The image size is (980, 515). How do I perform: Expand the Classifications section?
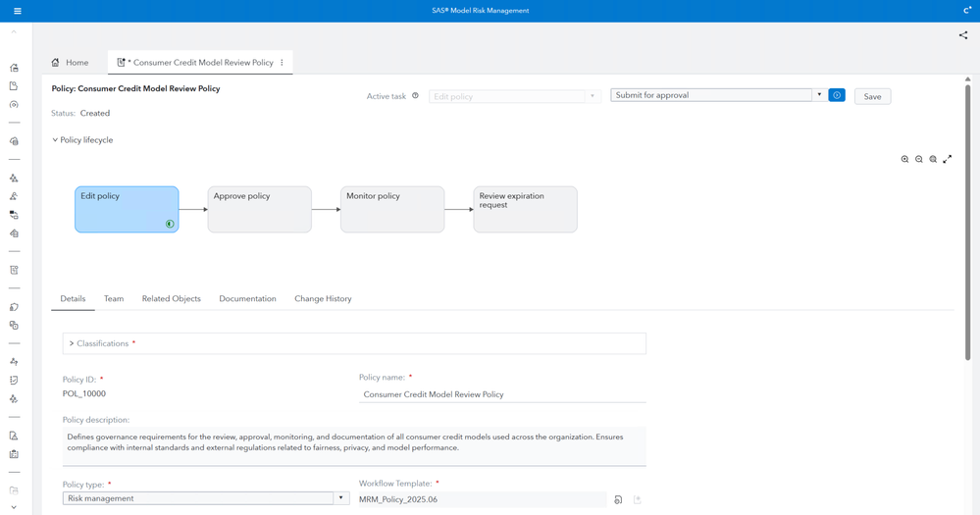tap(72, 343)
